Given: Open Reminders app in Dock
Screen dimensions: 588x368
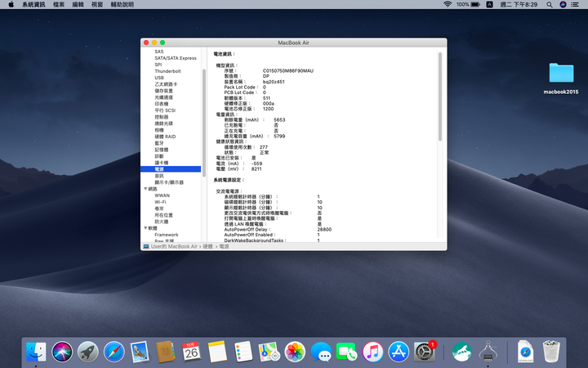Looking at the screenshot, I should point(243,352).
